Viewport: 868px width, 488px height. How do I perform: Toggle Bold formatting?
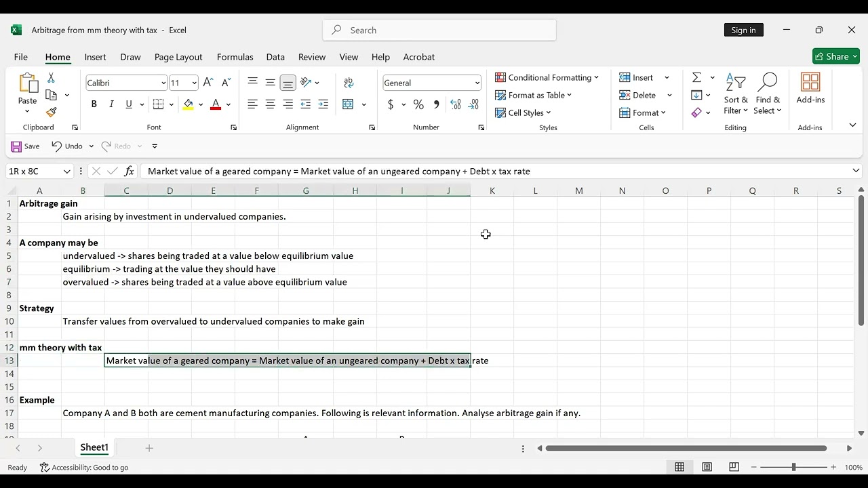coord(94,104)
